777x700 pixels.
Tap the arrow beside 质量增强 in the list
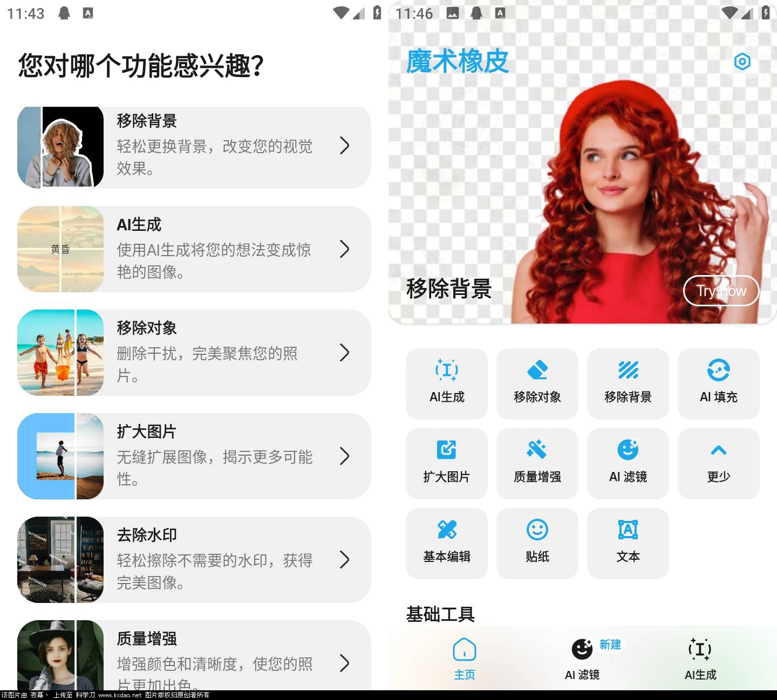coord(344,663)
